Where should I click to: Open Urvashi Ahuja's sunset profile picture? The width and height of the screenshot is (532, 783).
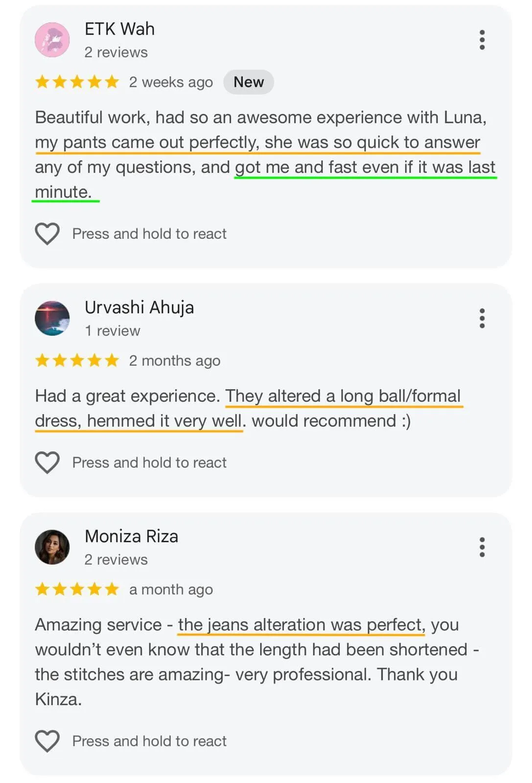tap(52, 318)
